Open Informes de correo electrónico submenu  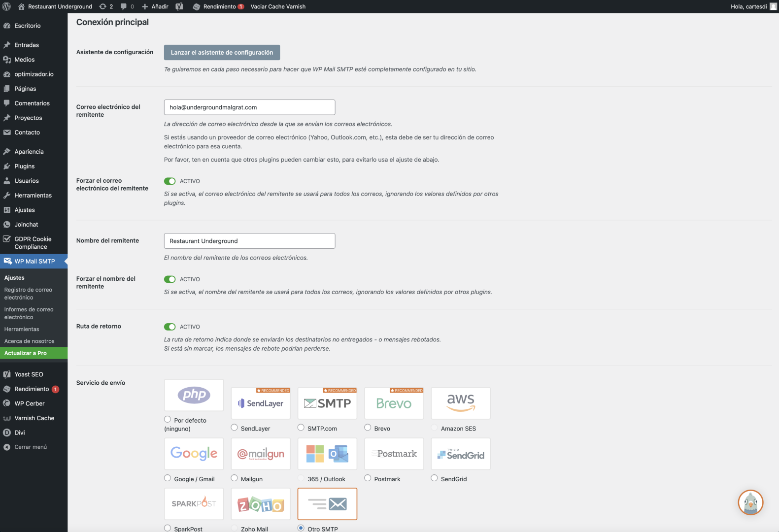coord(34,313)
